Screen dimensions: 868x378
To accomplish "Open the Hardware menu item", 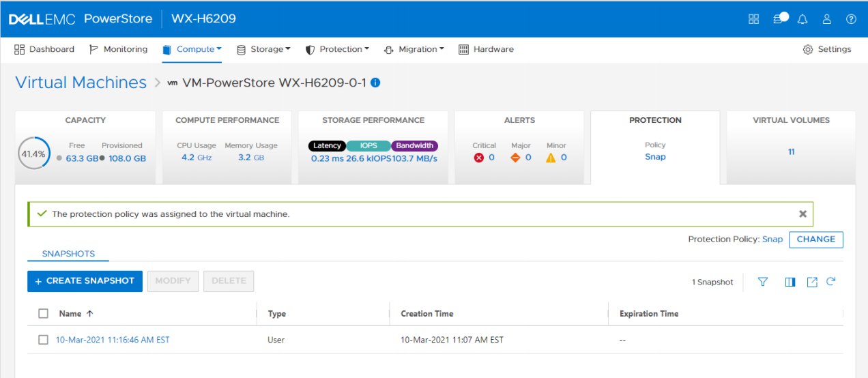I will (487, 49).
